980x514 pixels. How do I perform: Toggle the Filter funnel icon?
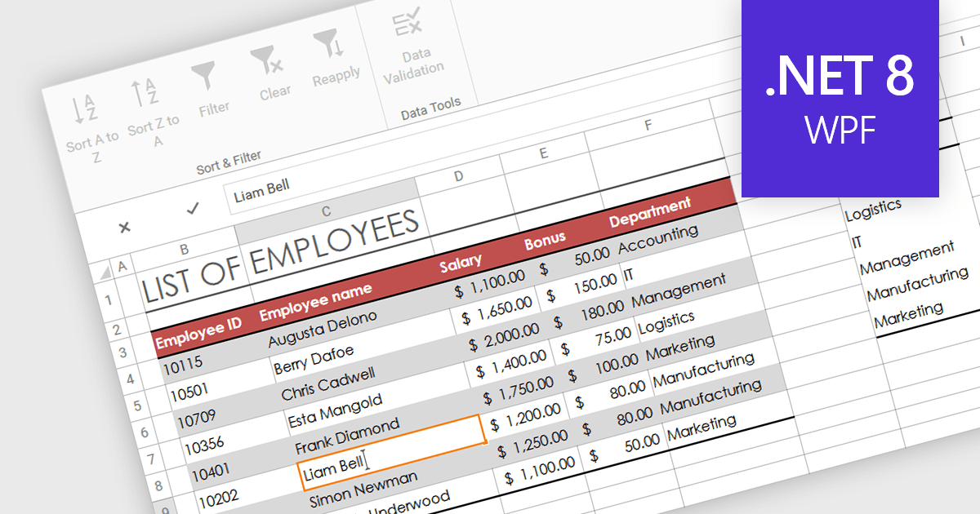(x=204, y=78)
